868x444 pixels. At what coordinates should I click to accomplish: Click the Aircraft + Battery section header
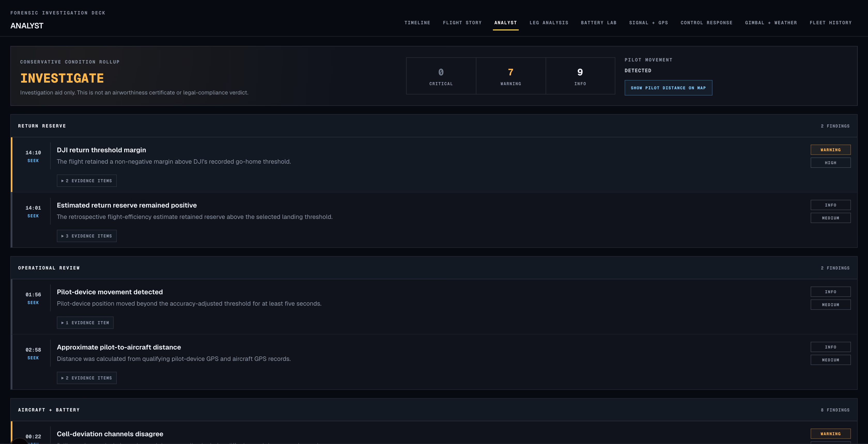pos(434,410)
